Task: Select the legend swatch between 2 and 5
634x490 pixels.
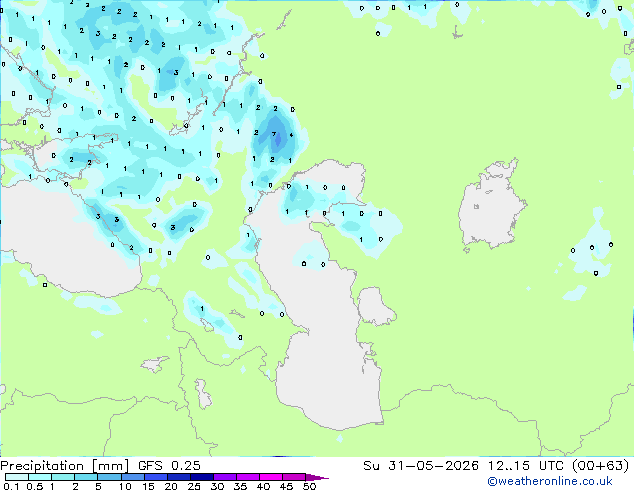Action: pos(86,477)
